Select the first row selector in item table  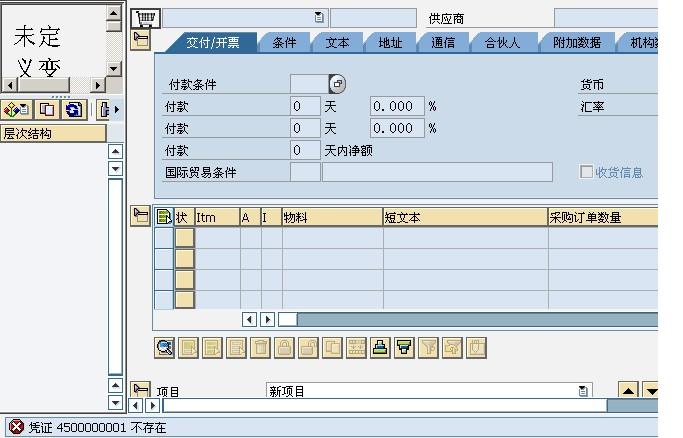(163, 237)
